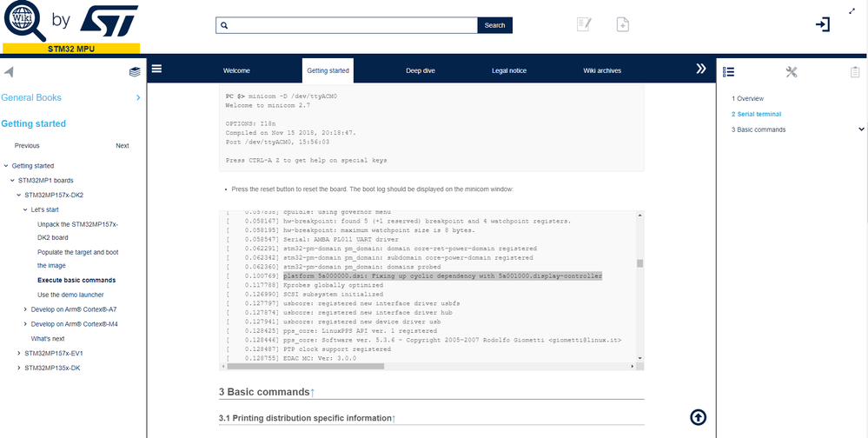Show more tabs with double chevron icon
Image resolution: width=868 pixels, height=438 pixels.
(701, 68)
